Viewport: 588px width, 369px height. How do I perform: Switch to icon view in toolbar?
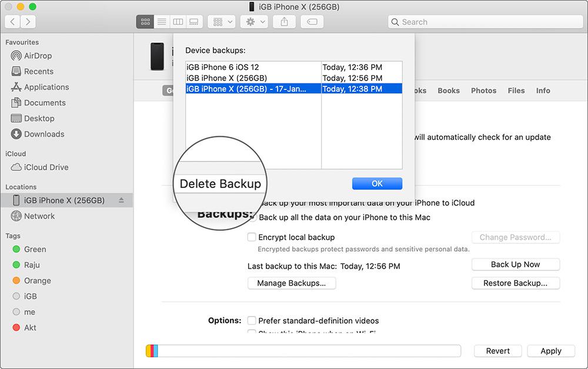[x=145, y=22]
